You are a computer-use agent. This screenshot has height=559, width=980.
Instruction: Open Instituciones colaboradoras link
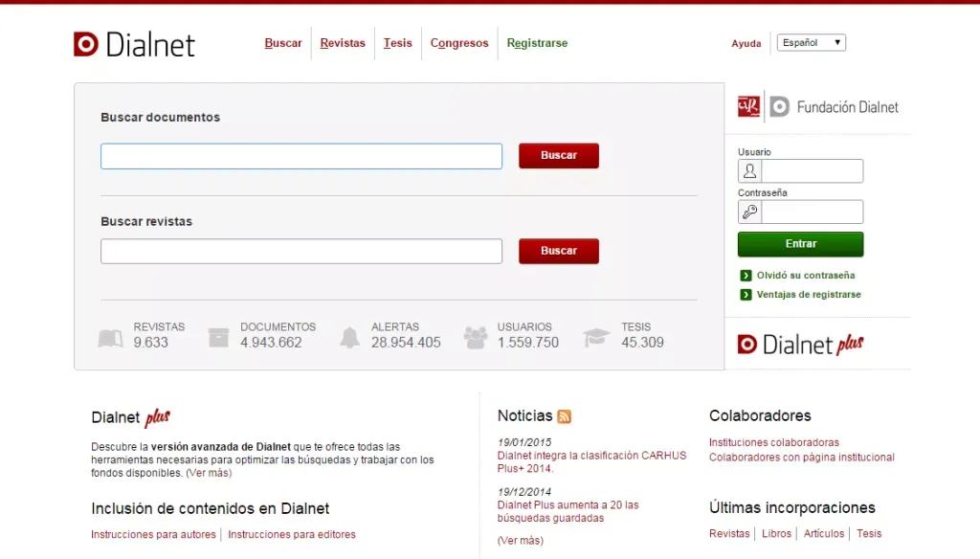point(773,442)
